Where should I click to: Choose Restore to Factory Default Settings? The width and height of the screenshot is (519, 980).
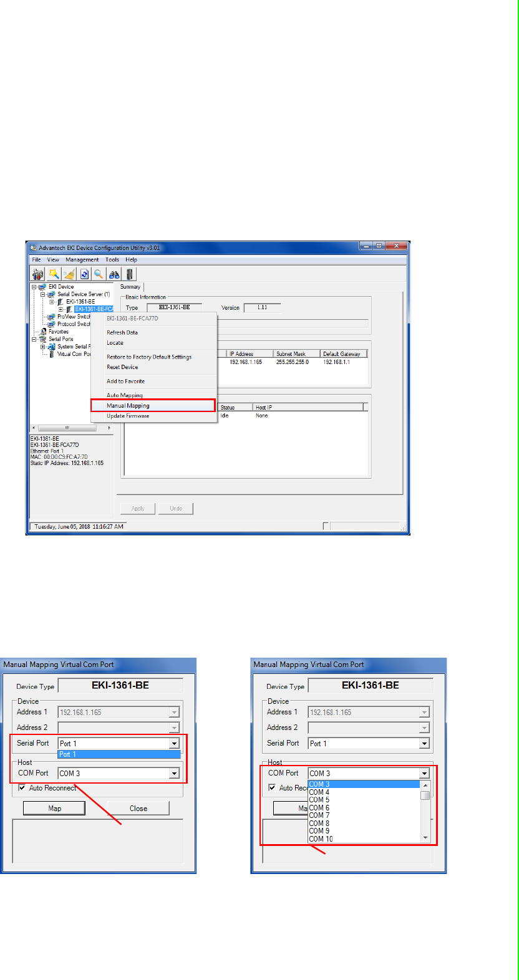click(153, 357)
